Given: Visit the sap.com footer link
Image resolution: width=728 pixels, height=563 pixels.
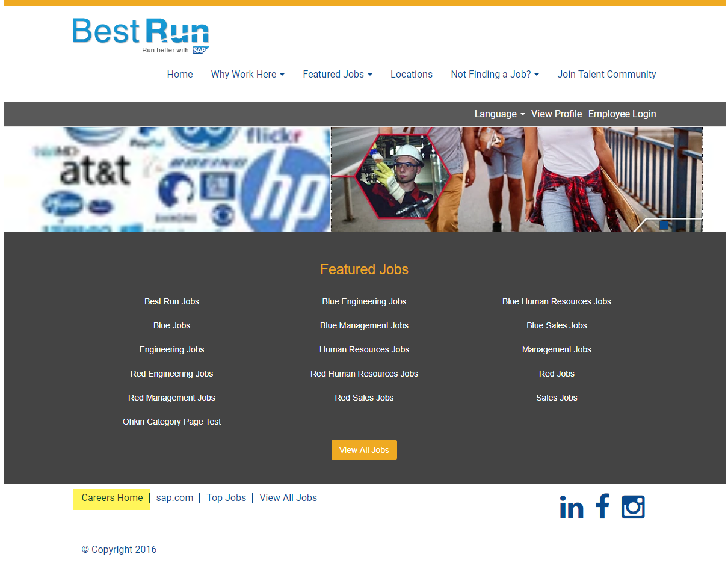Looking at the screenshot, I should [174, 498].
